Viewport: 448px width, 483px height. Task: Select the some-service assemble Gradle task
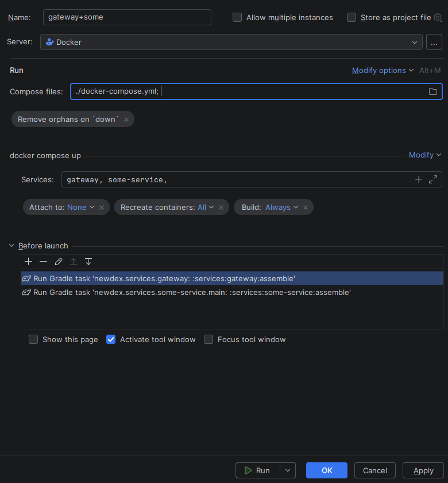192,292
